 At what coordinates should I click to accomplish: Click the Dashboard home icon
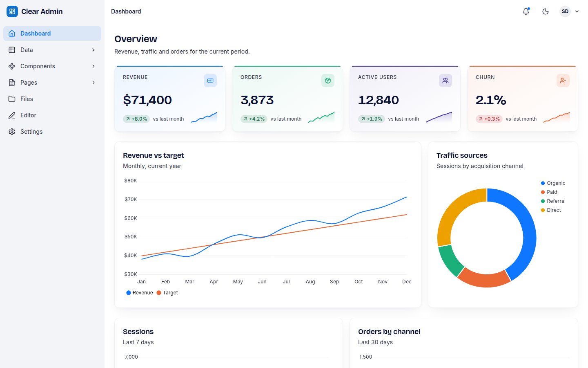(12, 34)
